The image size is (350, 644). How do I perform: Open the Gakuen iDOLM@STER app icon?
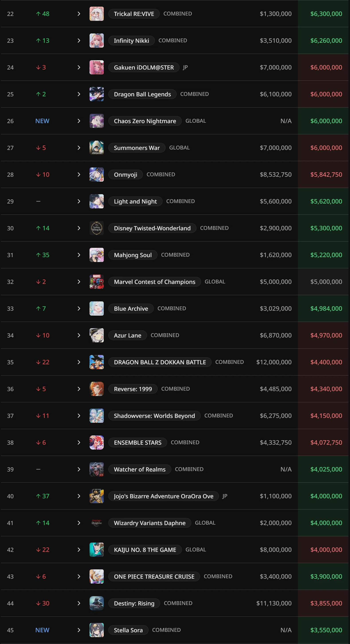97,67
